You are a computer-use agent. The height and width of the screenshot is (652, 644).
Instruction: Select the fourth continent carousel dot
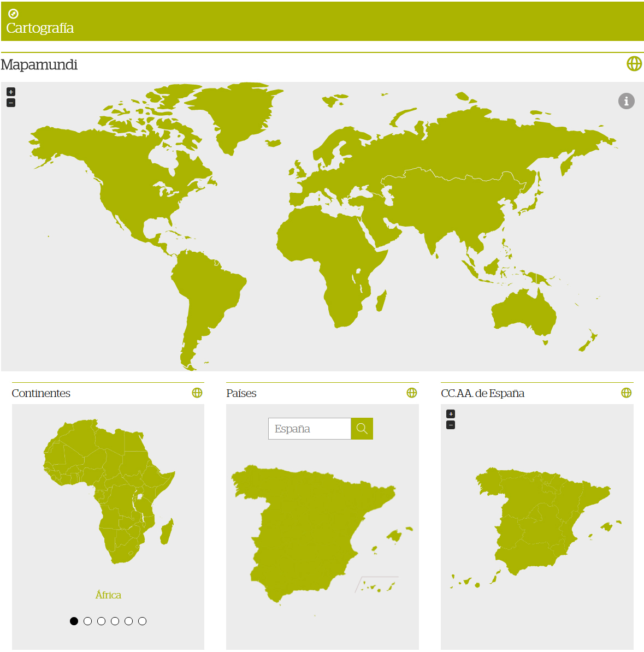[x=115, y=621]
